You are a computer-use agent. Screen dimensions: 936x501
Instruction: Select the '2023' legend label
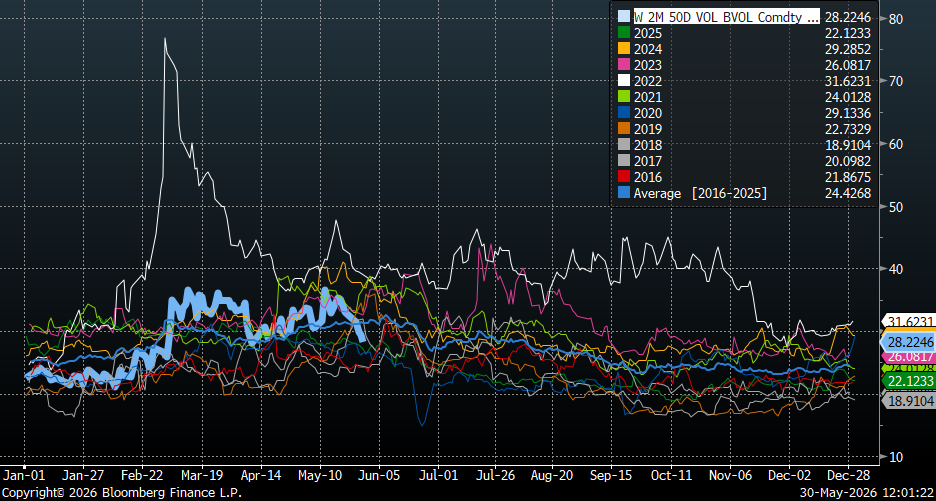click(646, 65)
